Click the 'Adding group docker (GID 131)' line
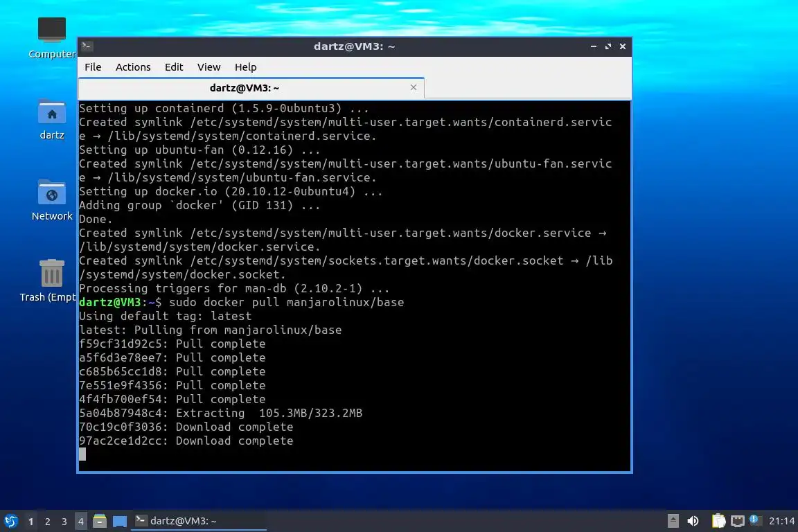 (199, 205)
